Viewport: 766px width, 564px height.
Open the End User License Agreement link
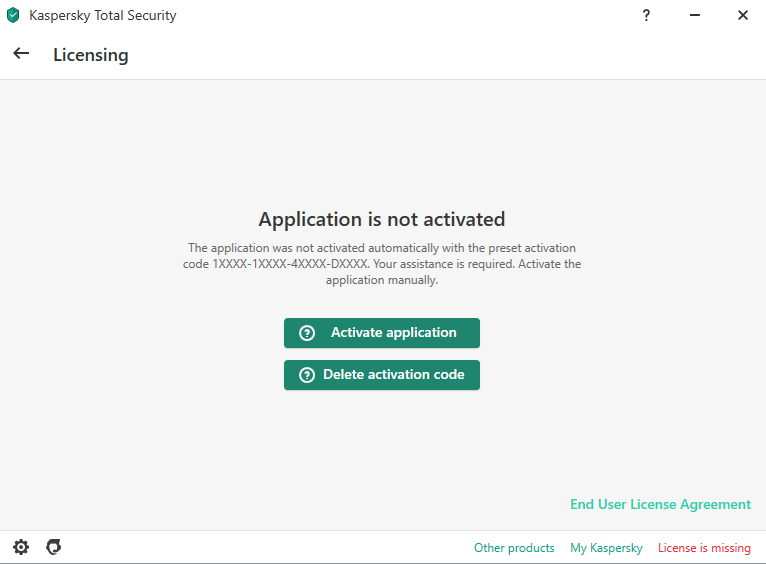pos(660,504)
